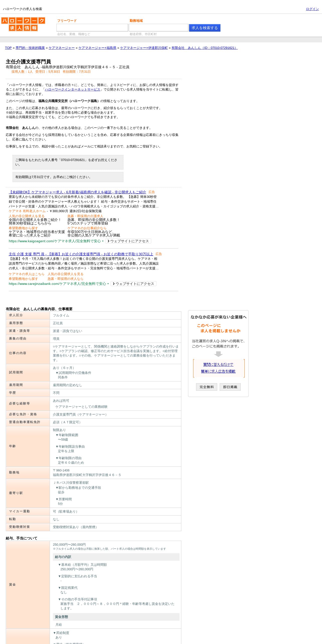
Task: Click the 求人を検索する button
Action: (x=205, y=28)
